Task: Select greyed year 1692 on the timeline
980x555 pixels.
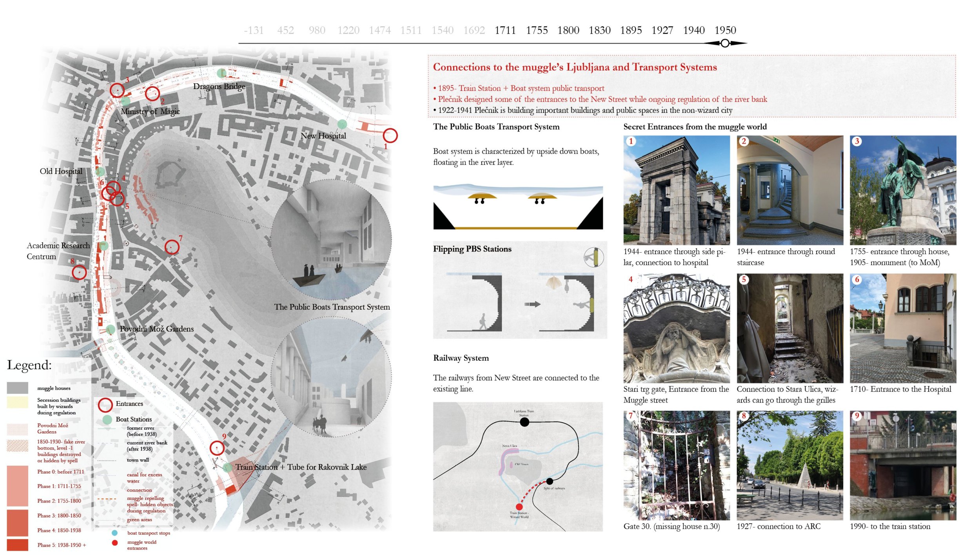Action: point(474,30)
